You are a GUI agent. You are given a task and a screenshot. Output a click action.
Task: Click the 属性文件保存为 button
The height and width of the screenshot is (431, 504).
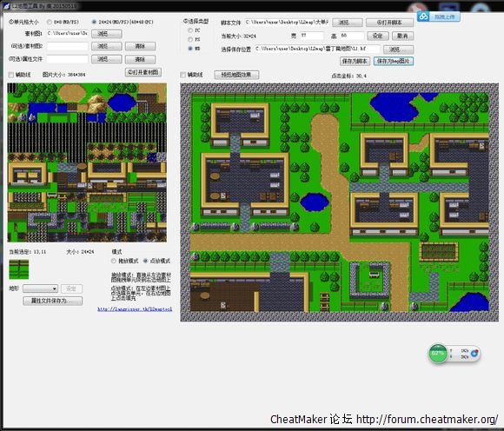[x=53, y=301]
